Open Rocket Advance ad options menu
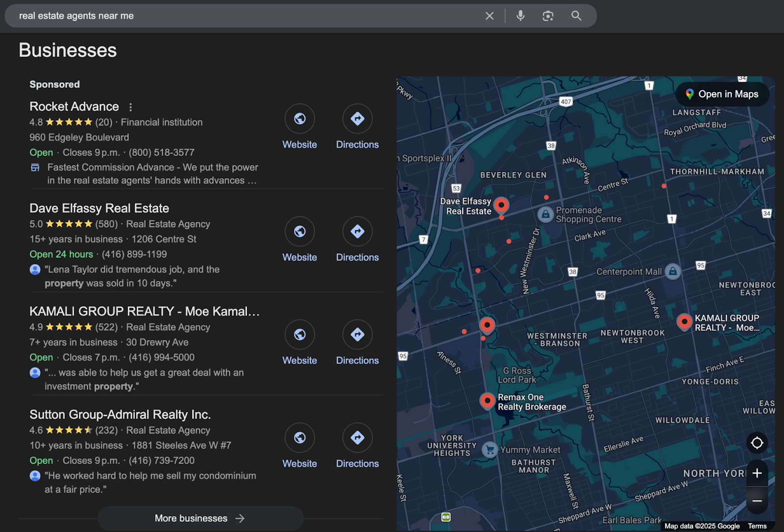 coord(130,107)
